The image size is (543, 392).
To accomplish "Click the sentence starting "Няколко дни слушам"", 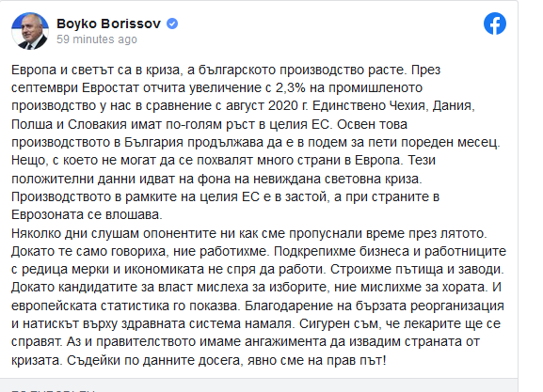I will [x=249, y=233].
